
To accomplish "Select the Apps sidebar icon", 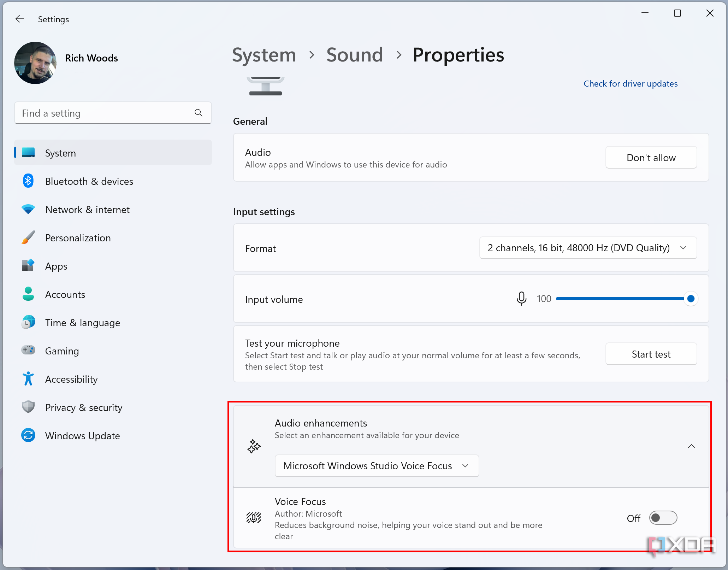I will click(28, 266).
